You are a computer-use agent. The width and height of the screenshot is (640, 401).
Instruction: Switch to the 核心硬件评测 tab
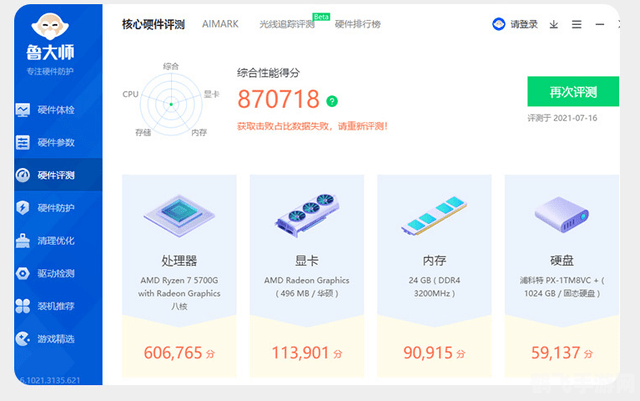153,25
